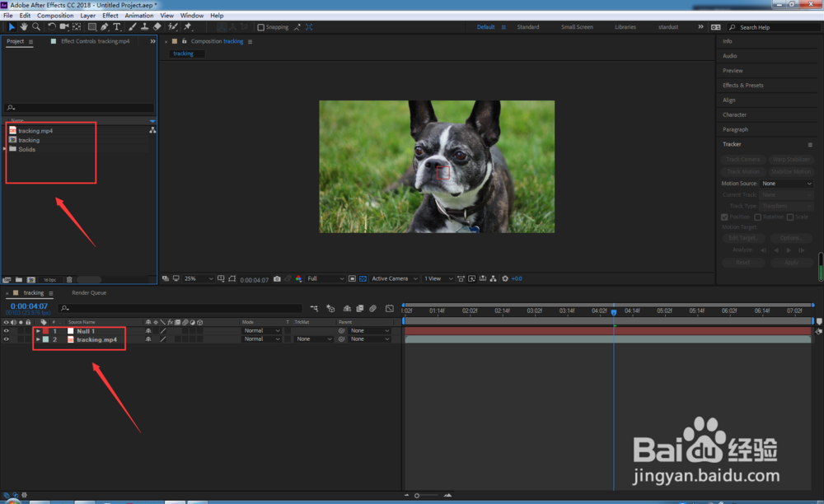Open Show Channel color management icon

click(298, 279)
